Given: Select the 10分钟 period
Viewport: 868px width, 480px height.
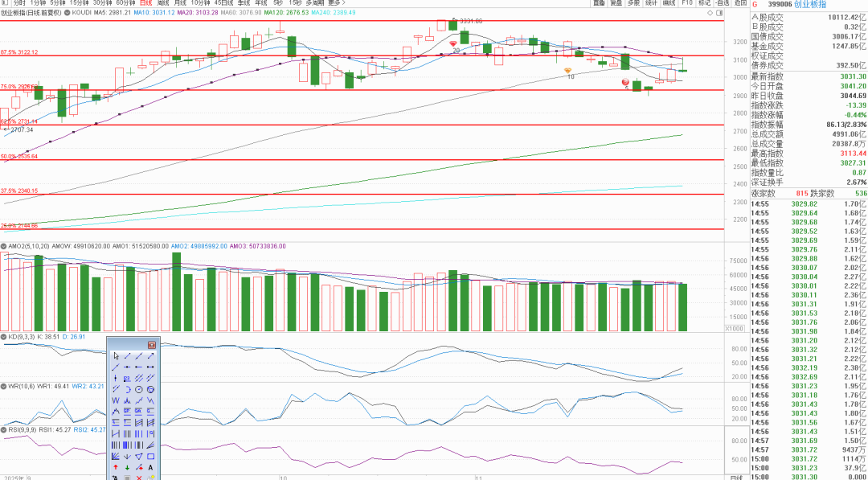Looking at the screenshot, I should tap(200, 2).
